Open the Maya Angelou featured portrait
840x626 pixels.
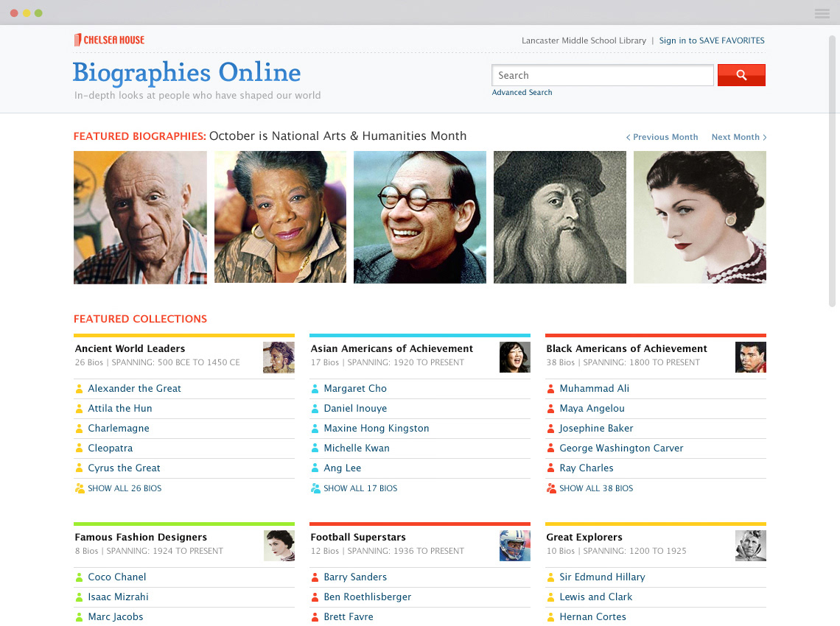pos(280,217)
